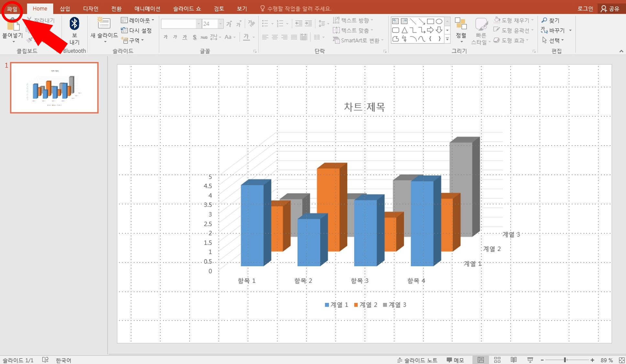
Task: Toggle Slide Notes (슬라이드 노트) pane
Action: point(417,360)
